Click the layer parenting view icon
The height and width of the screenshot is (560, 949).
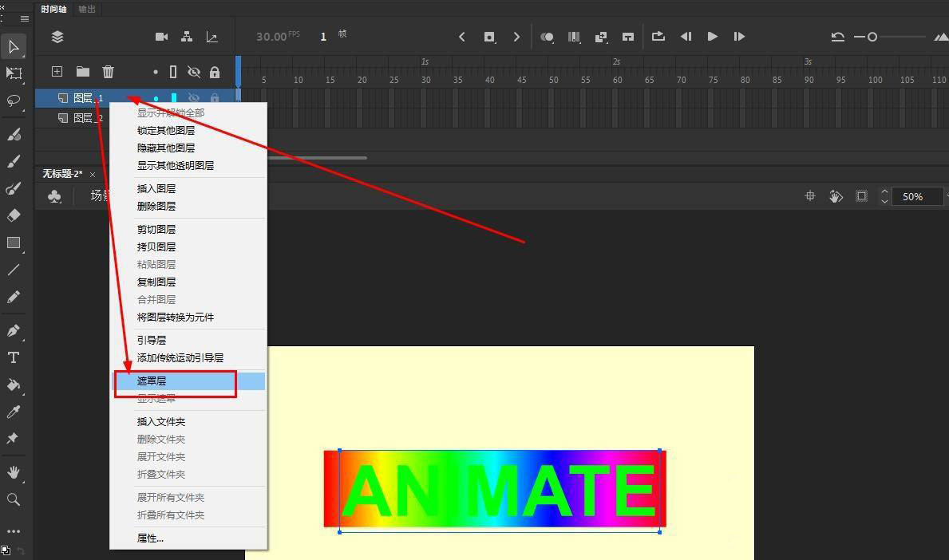tap(187, 37)
